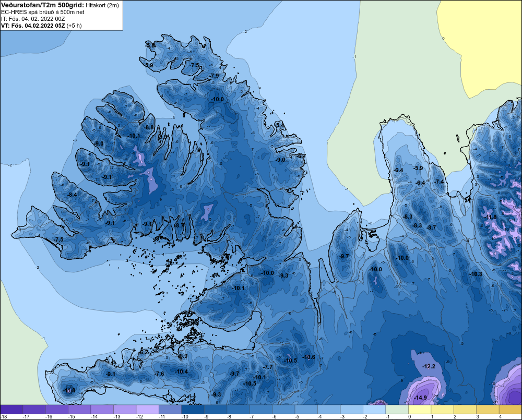Select the -7.6 temperature label
The width and height of the screenshot is (522, 420).
[159, 374]
